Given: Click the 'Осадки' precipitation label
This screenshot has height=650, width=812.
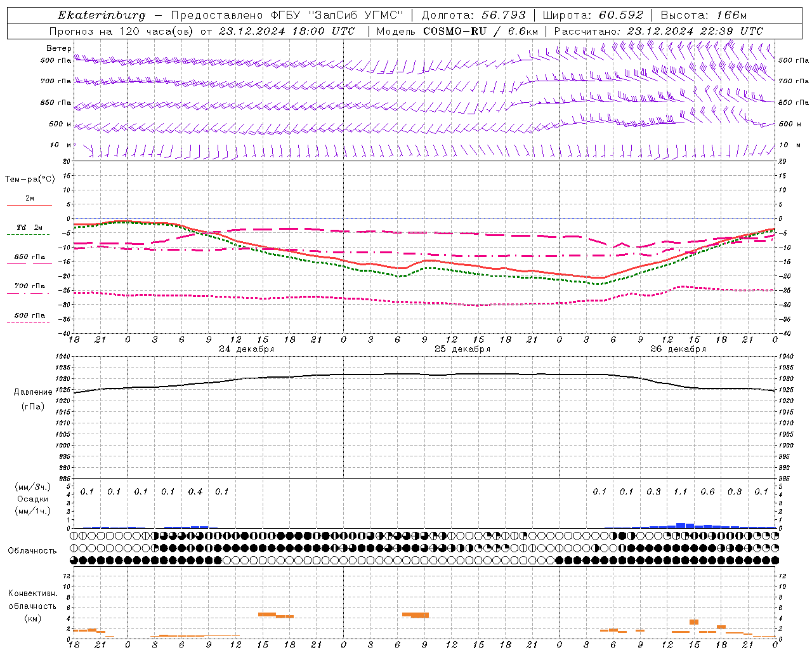Looking at the screenshot, I should (33, 499).
